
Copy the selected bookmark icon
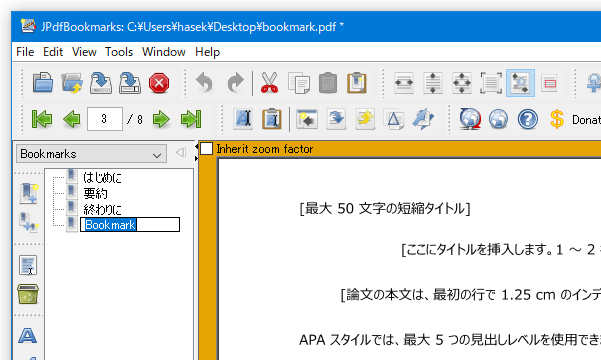[299, 83]
